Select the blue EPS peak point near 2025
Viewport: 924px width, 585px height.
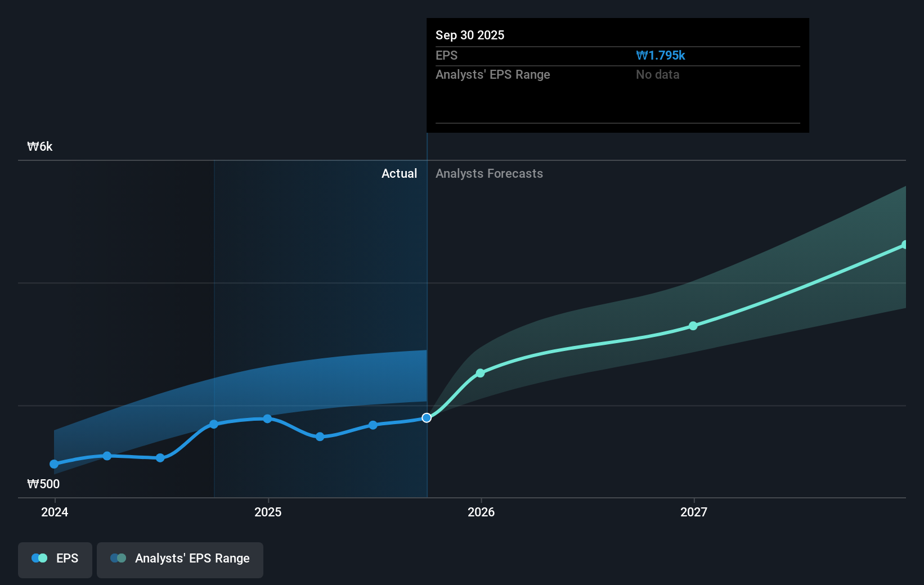[x=267, y=418]
